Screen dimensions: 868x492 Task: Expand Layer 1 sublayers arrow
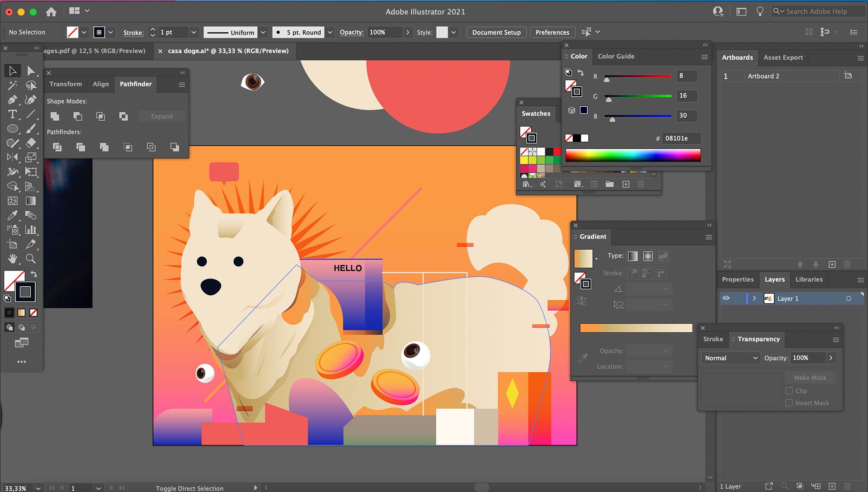point(754,298)
